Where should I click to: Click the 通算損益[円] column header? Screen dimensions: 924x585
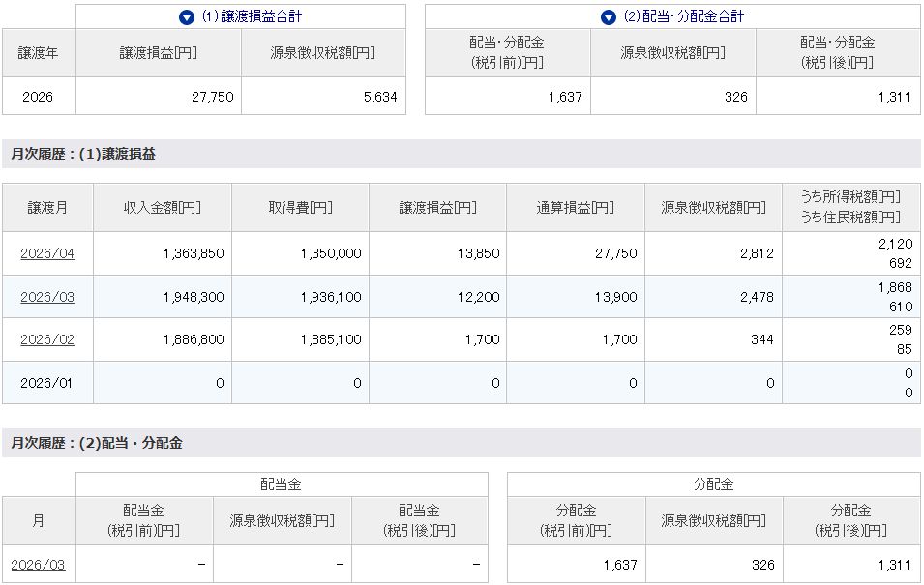pyautogui.click(x=576, y=208)
